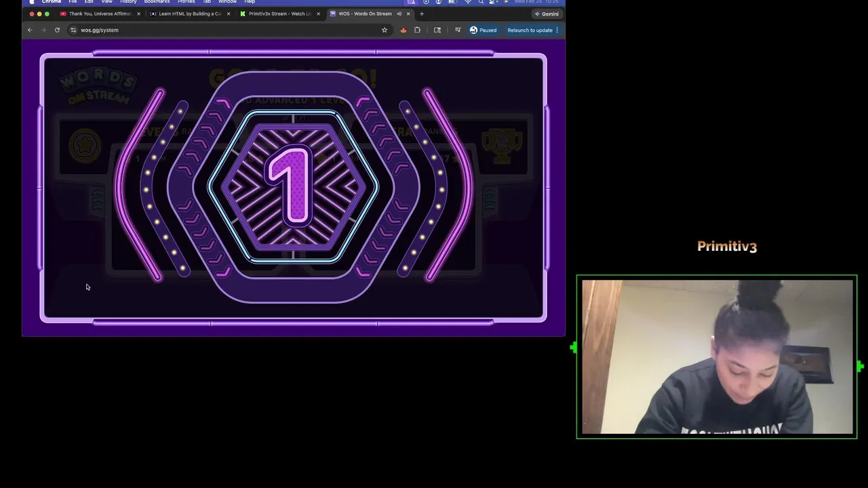Open the Extensions puzzle icon
The height and width of the screenshot is (488, 868).
pyautogui.click(x=417, y=30)
